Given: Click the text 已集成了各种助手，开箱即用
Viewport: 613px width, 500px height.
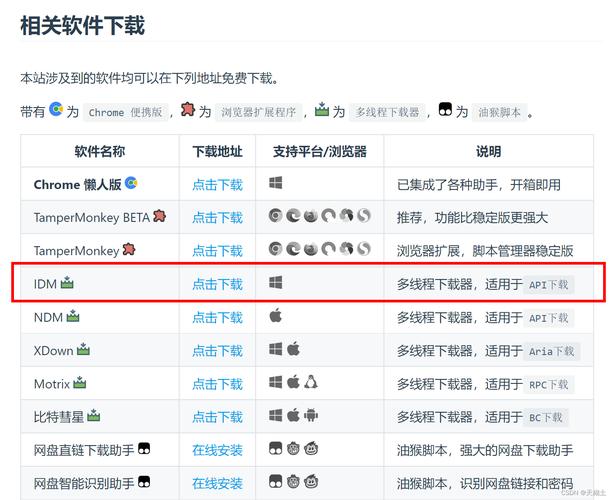Looking at the screenshot, I should coord(479,185).
